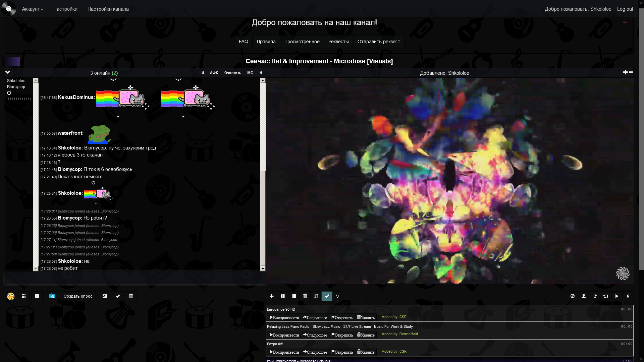Viewport: 644px width, 362px height.
Task: Collapse user list with chevron arrow
Action: coord(8,72)
